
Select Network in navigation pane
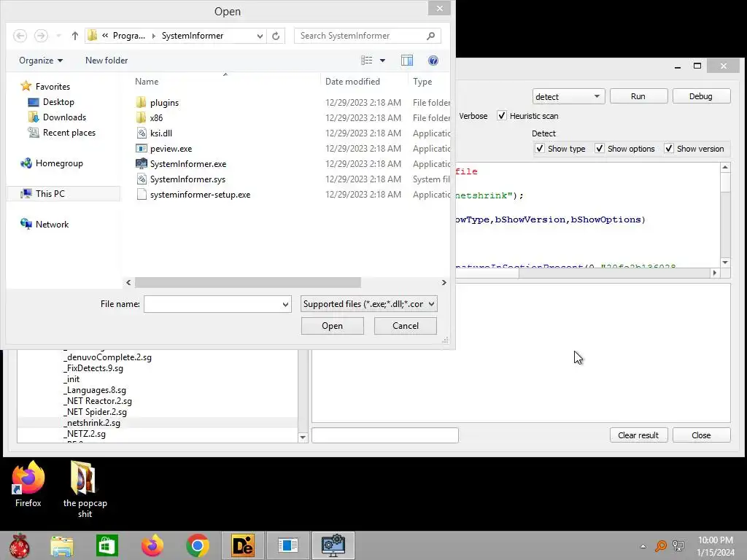coord(52,225)
